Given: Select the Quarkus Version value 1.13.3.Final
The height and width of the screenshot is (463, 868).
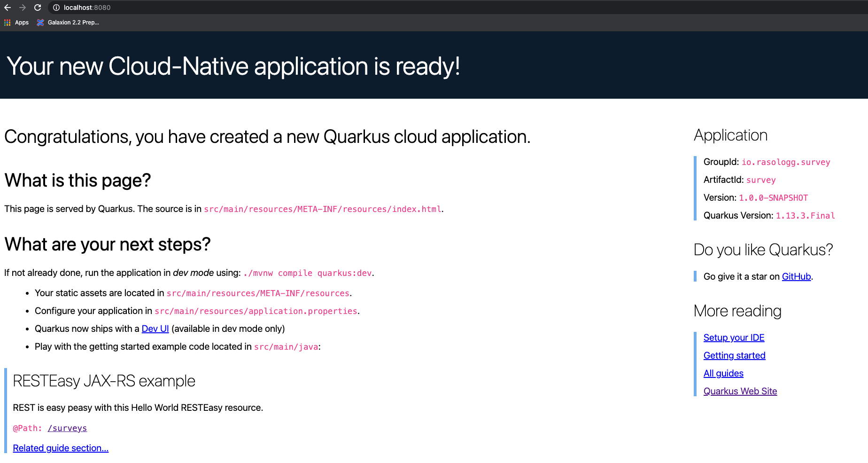Looking at the screenshot, I should (805, 215).
